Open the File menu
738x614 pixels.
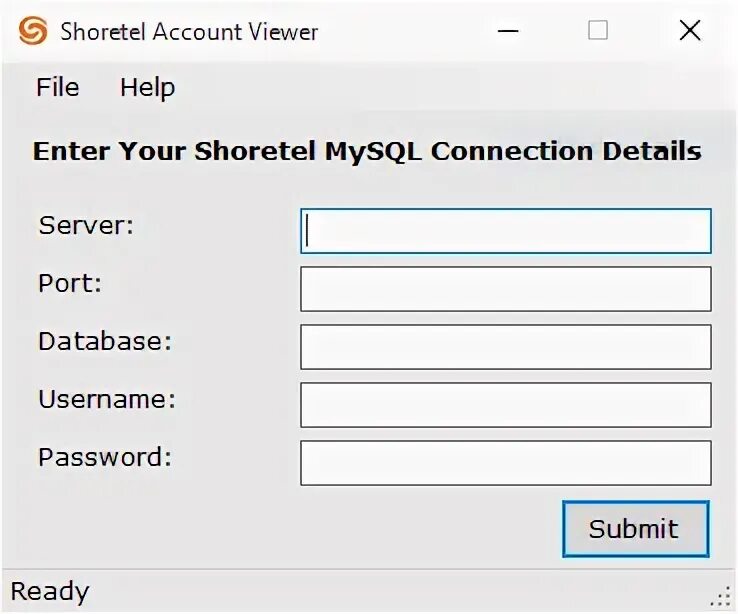57,88
